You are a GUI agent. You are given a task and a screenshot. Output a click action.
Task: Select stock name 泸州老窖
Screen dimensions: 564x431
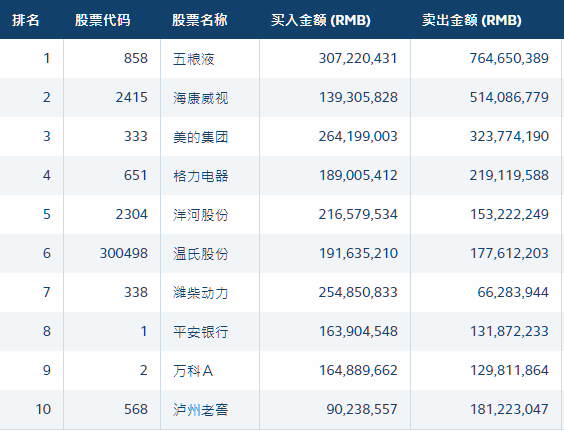tap(200, 409)
